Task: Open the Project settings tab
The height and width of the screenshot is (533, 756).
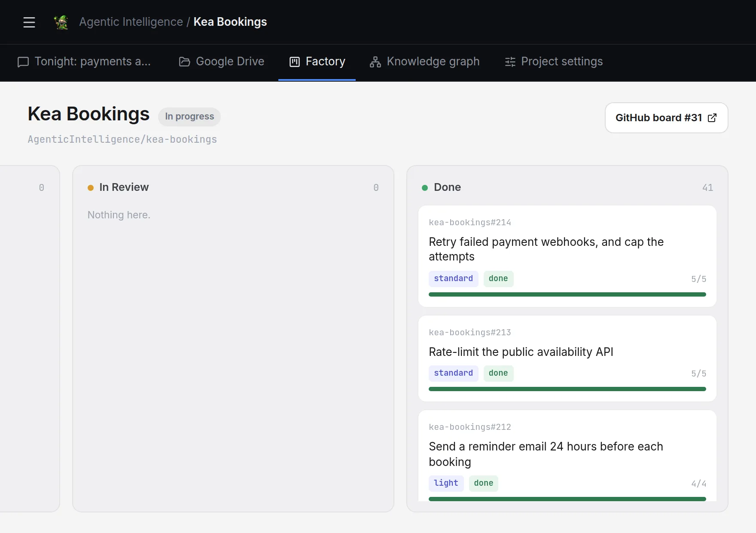Action: click(554, 62)
